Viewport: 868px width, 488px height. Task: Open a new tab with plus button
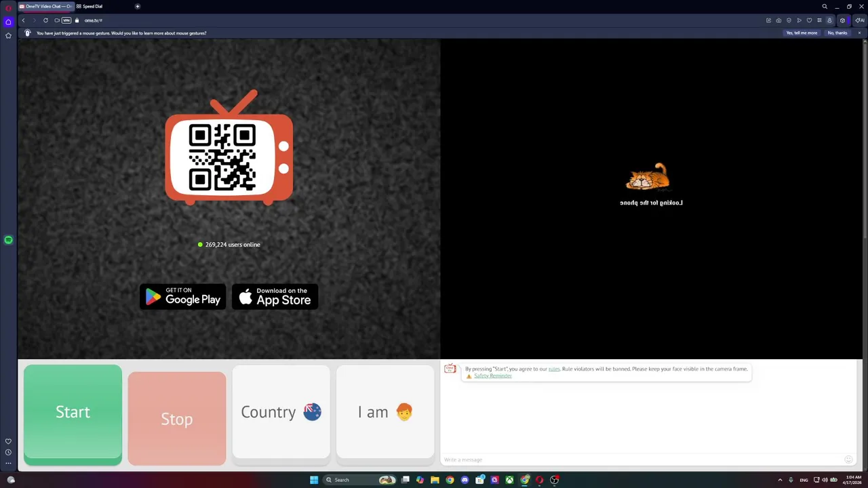click(x=138, y=6)
